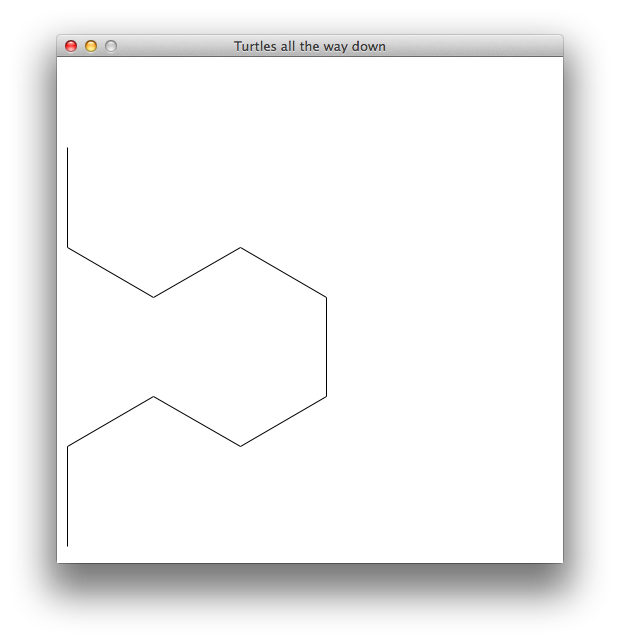Click the 'Turtles all the way down' title

(310, 47)
